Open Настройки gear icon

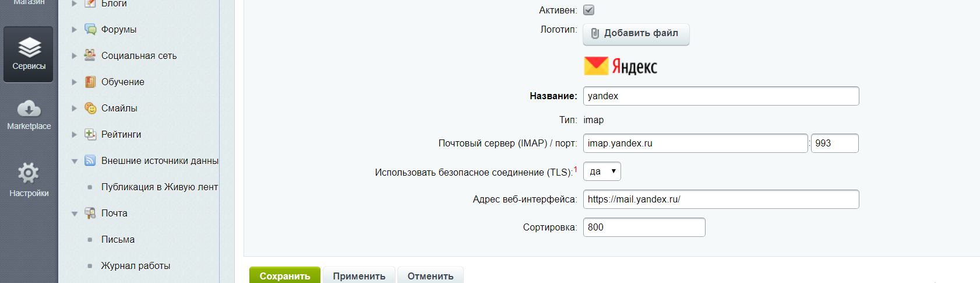(29, 173)
